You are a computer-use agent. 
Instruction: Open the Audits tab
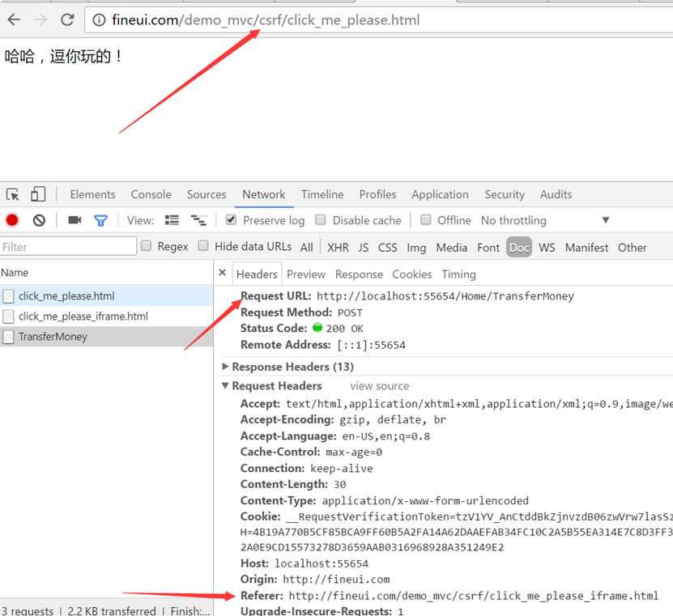pos(556,195)
